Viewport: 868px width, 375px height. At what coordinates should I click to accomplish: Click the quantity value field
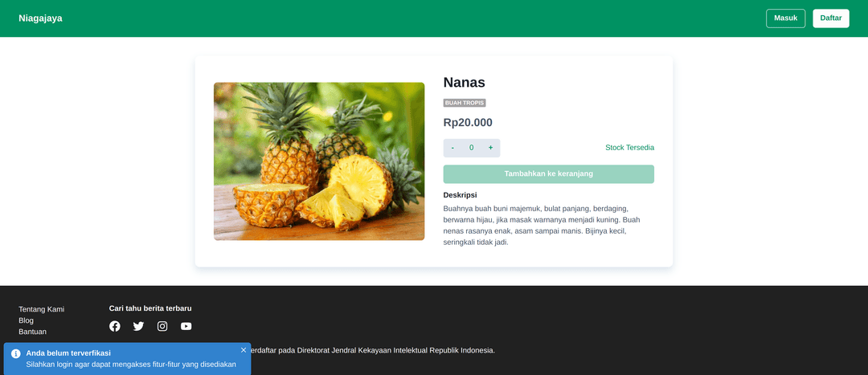coord(472,148)
